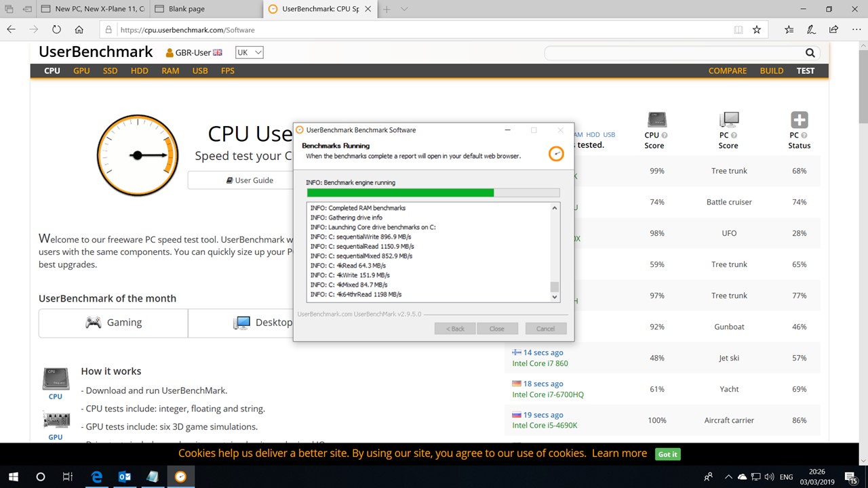The image size is (868, 488).
Task: Open the TEST page in nav bar
Action: (x=806, y=70)
